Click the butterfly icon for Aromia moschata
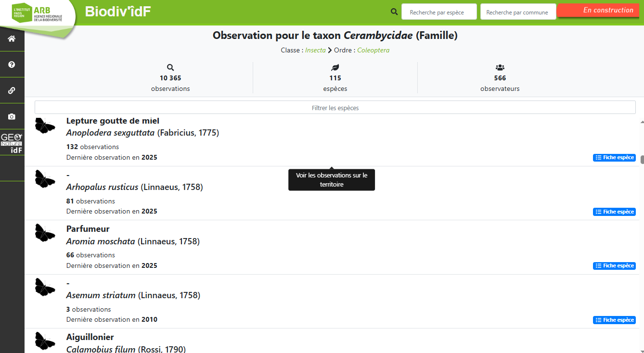This screenshot has height=353, width=644. (x=45, y=233)
